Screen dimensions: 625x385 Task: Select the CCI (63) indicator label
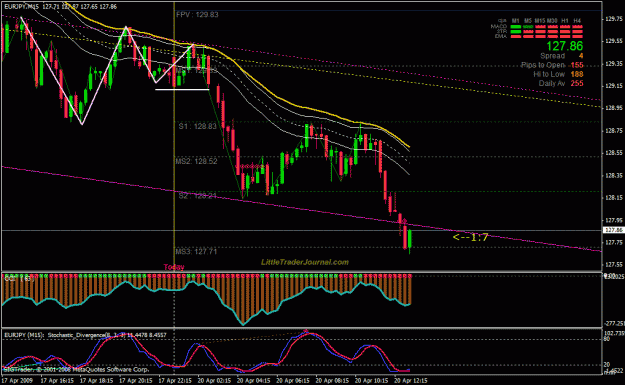click(19, 279)
